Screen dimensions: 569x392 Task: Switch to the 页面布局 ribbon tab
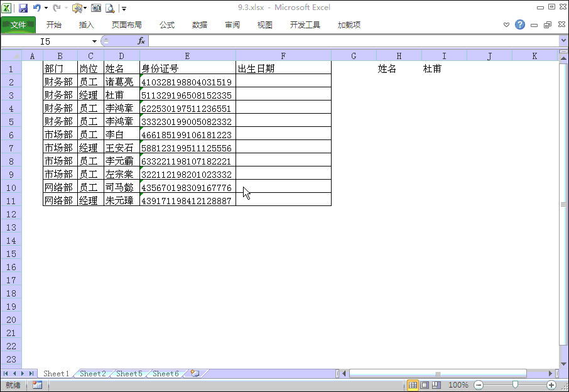click(127, 24)
